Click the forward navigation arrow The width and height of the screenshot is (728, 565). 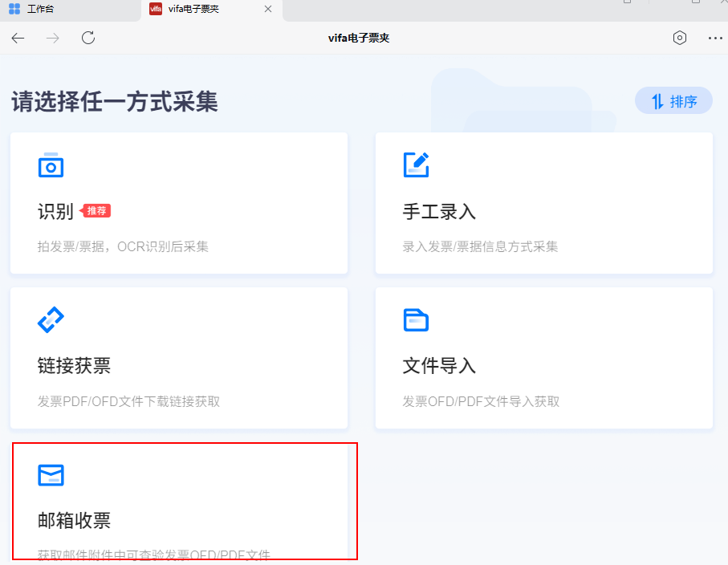coord(53,38)
